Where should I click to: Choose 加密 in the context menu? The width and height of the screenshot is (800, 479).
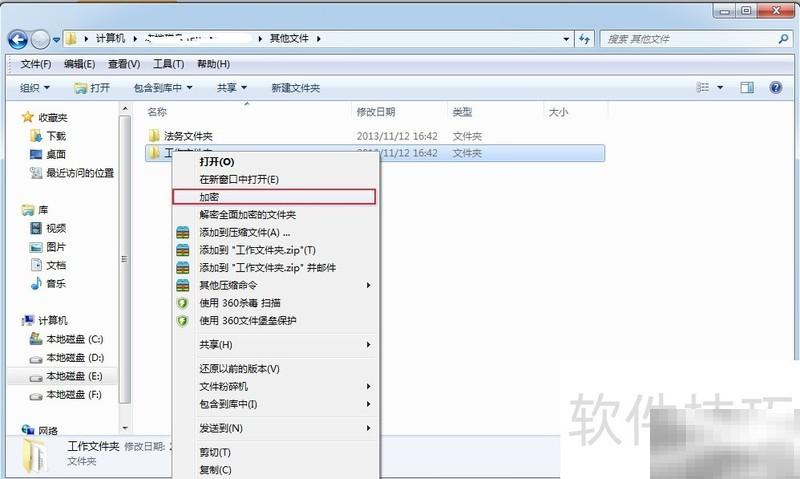(274, 197)
